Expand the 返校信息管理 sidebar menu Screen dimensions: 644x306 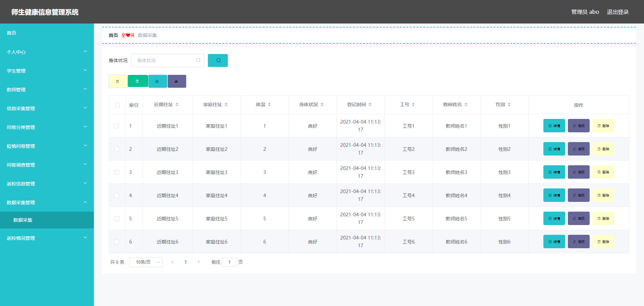point(47,184)
